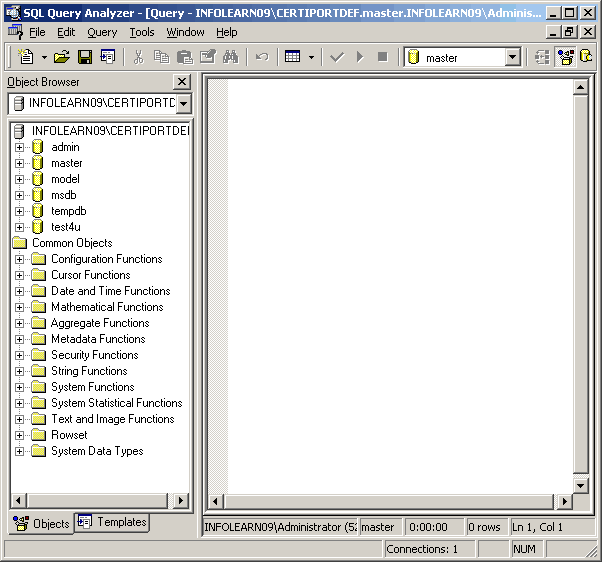The height and width of the screenshot is (562, 602).
Task: Open the File menu
Action: point(37,32)
